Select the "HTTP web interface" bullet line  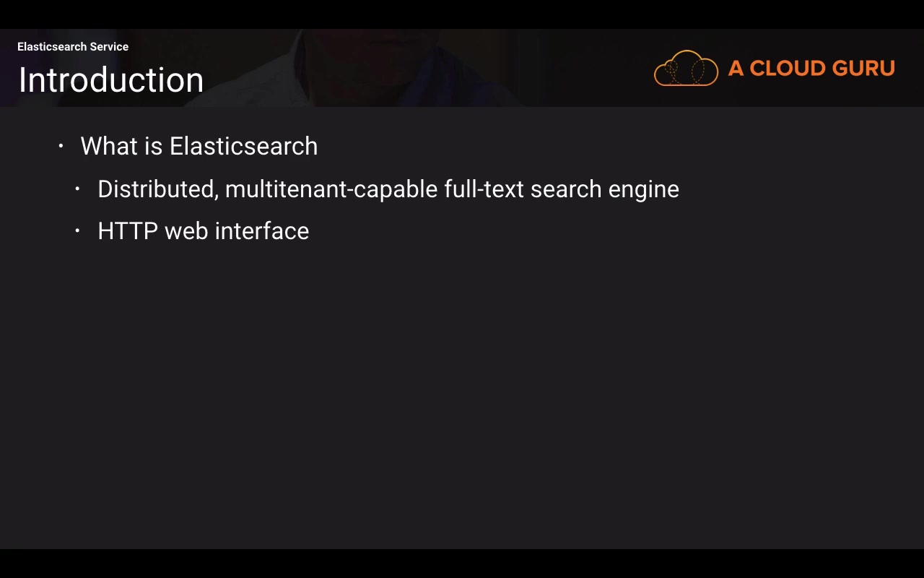[x=203, y=231]
